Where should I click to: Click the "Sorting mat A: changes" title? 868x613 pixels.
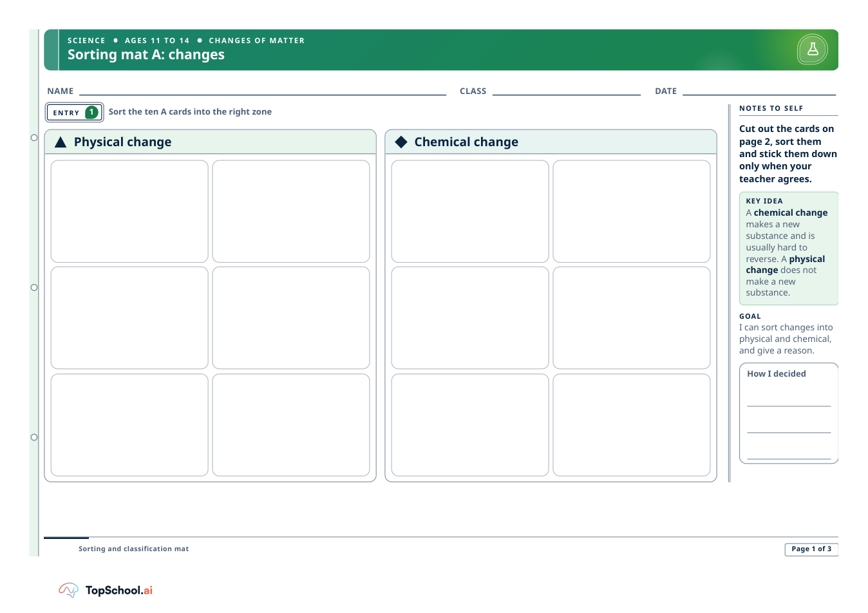coord(146,55)
